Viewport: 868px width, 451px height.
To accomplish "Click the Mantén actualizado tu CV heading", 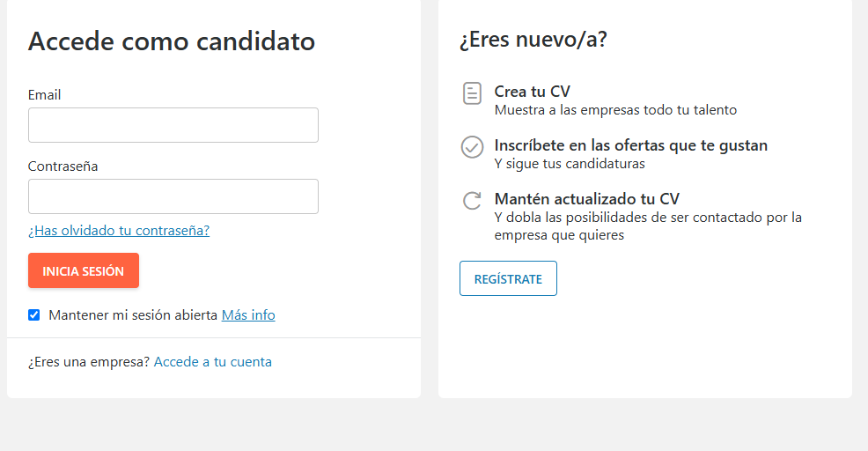I will coord(587,199).
